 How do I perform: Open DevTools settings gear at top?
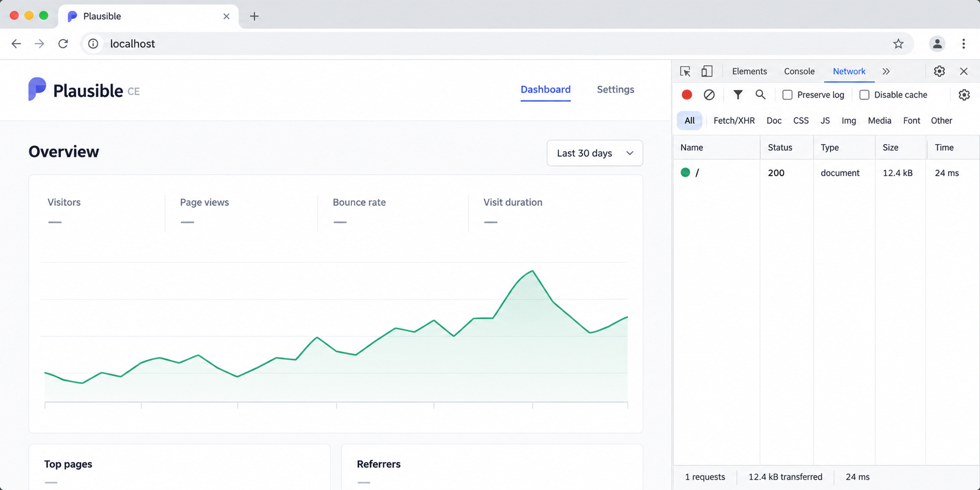pyautogui.click(x=939, y=71)
